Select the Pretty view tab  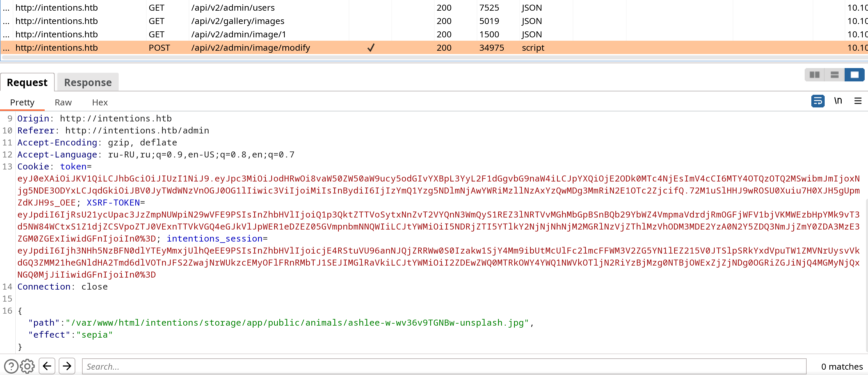point(22,102)
